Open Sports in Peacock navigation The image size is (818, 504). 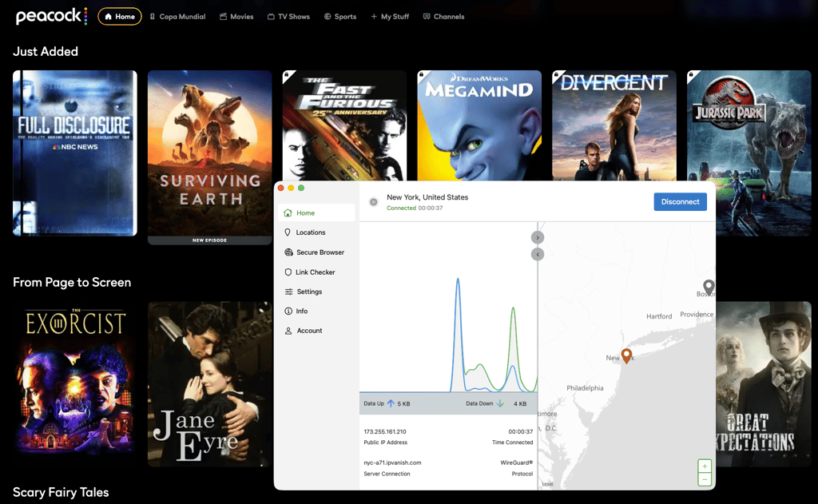[340, 17]
